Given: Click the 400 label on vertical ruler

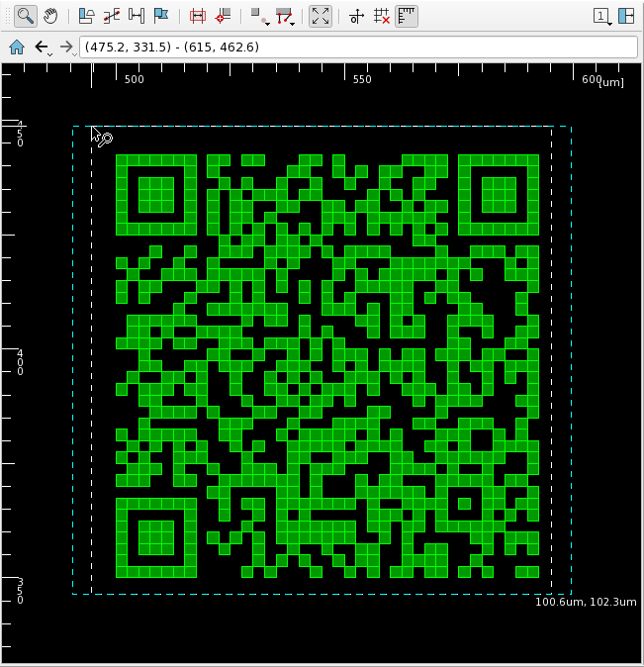Looking at the screenshot, I should point(20,362).
